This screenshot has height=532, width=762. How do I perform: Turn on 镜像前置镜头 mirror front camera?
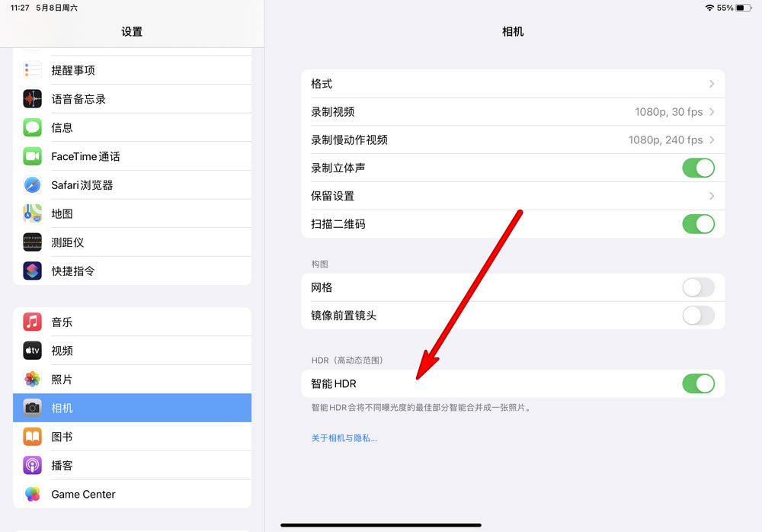[x=698, y=316]
